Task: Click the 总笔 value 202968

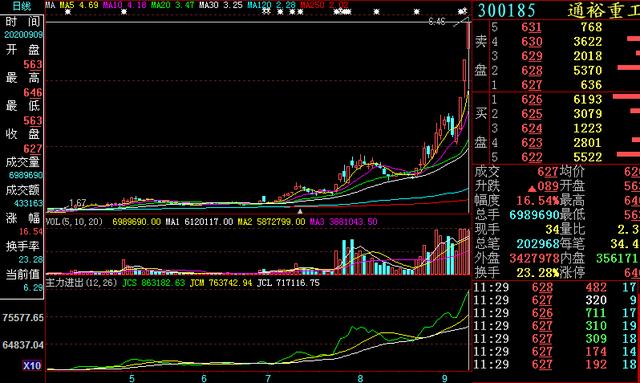Action: pos(538,244)
